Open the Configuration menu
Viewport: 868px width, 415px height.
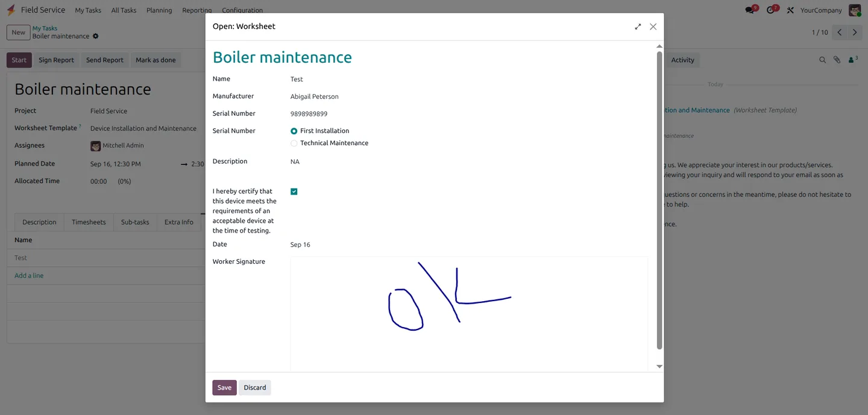(242, 10)
